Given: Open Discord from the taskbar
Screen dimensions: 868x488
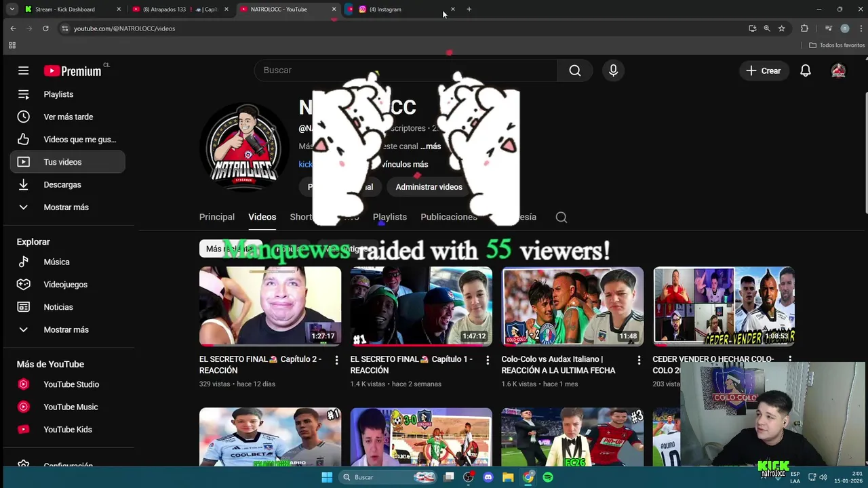Looking at the screenshot, I should (488, 477).
